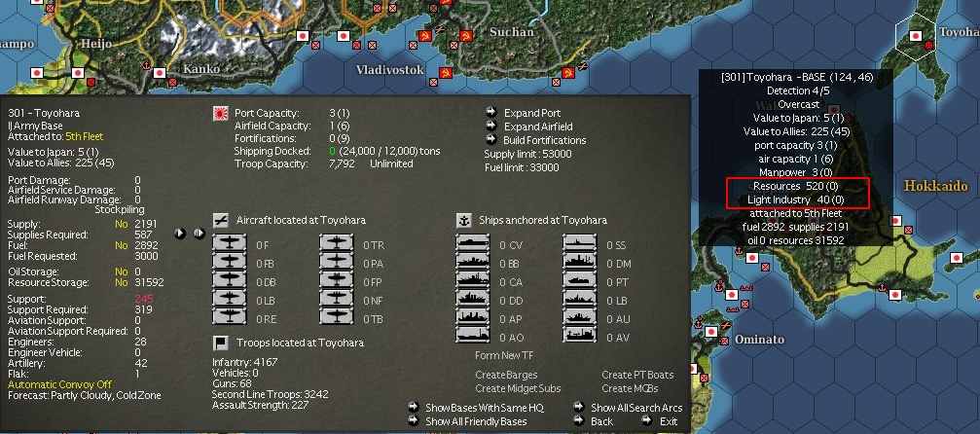
Task: Click the Back button
Action: coord(601,421)
